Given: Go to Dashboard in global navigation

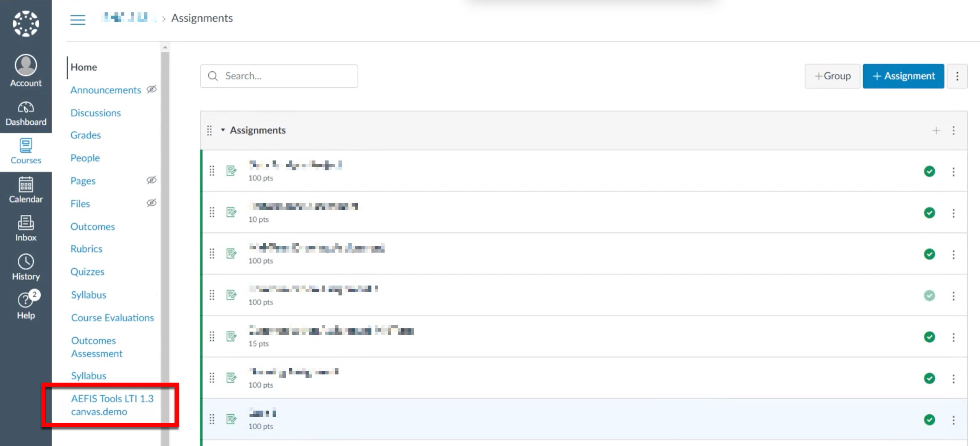Looking at the screenshot, I should 26,113.
